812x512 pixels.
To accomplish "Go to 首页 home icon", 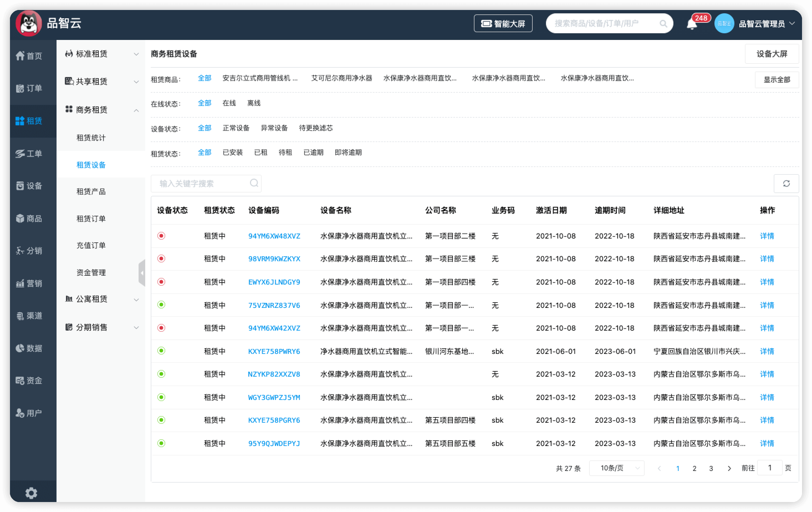I will (29, 56).
